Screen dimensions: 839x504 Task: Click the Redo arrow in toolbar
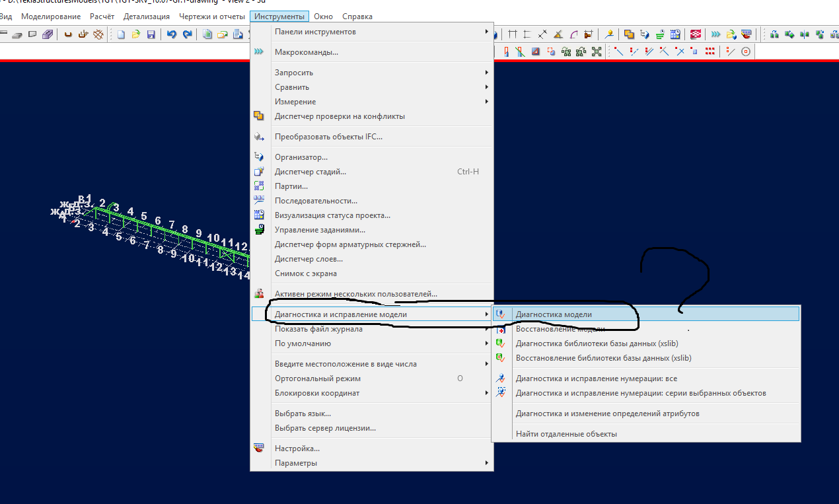[187, 34]
